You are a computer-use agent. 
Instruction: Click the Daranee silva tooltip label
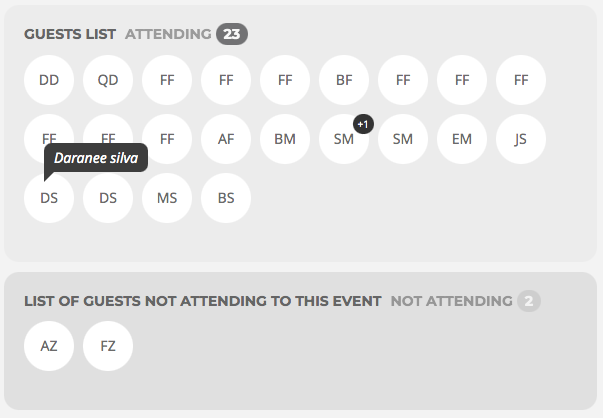(96, 158)
